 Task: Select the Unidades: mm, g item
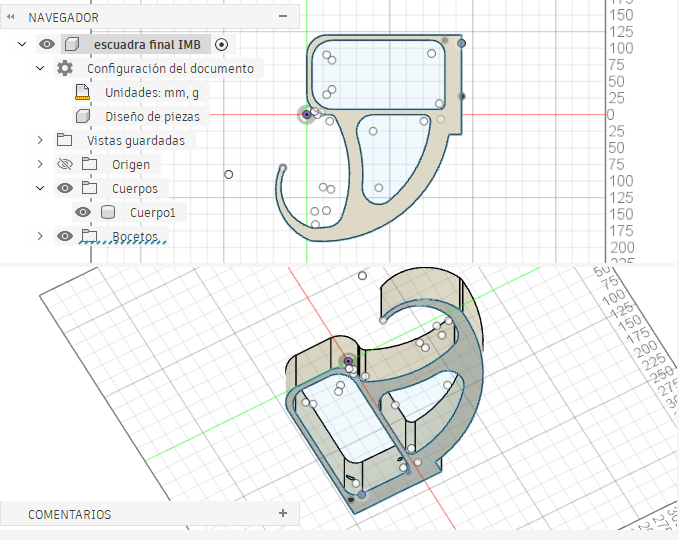pyautogui.click(x=151, y=93)
